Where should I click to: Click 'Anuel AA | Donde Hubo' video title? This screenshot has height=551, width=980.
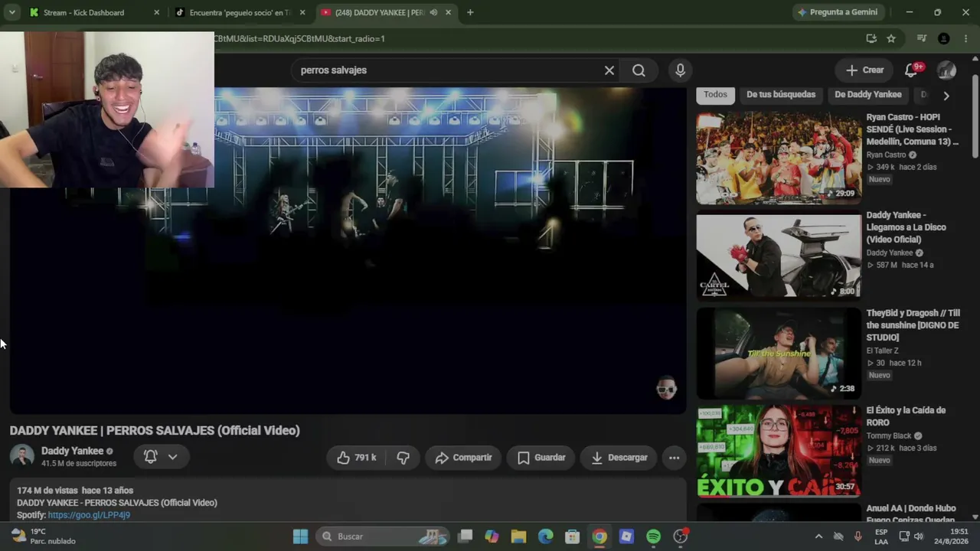point(911,514)
